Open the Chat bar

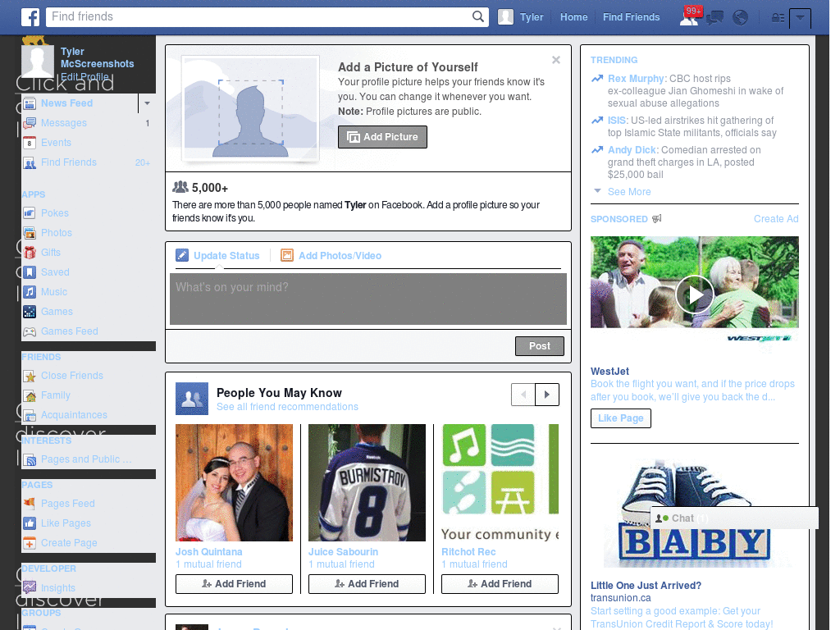coord(734,518)
